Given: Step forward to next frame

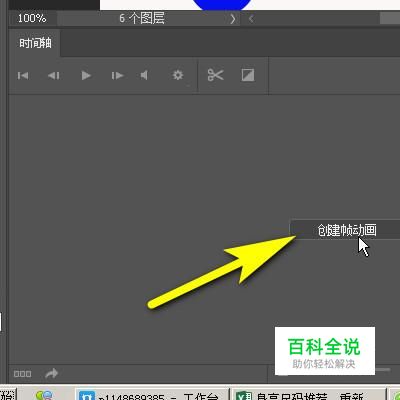Looking at the screenshot, I should point(117,76).
